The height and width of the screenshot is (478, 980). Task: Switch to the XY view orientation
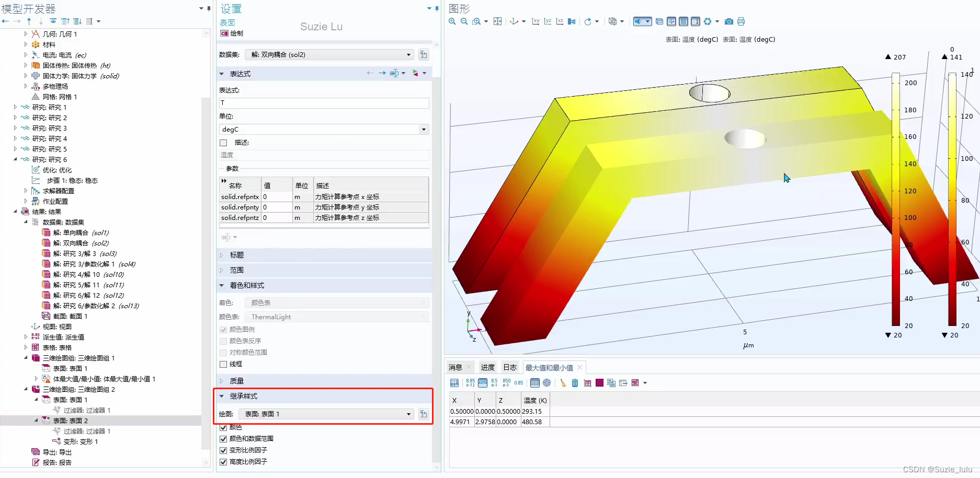(x=535, y=21)
